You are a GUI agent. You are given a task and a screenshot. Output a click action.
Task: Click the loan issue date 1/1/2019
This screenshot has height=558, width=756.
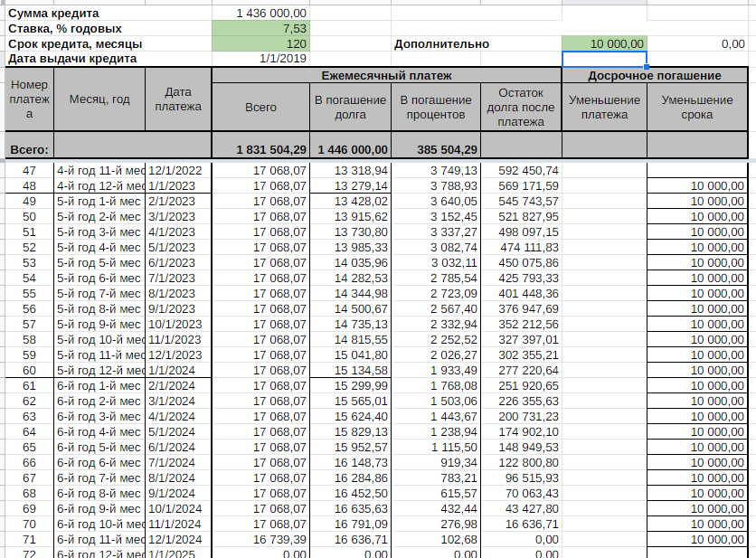pos(260,59)
